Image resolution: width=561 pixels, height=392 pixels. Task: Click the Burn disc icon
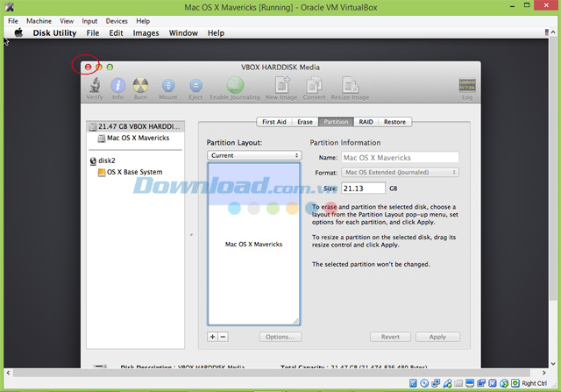(140, 86)
